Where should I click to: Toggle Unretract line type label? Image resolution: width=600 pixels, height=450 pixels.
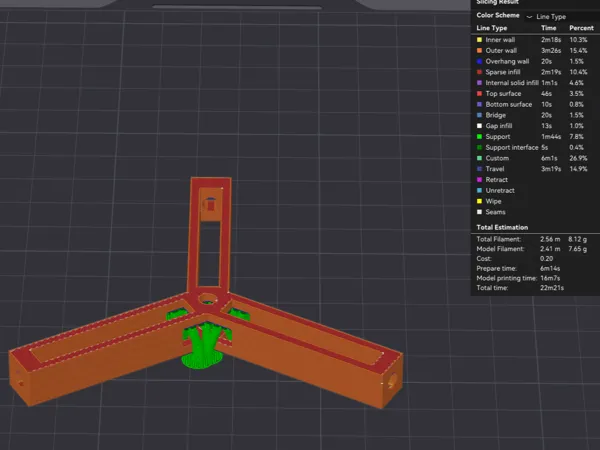tap(500, 190)
